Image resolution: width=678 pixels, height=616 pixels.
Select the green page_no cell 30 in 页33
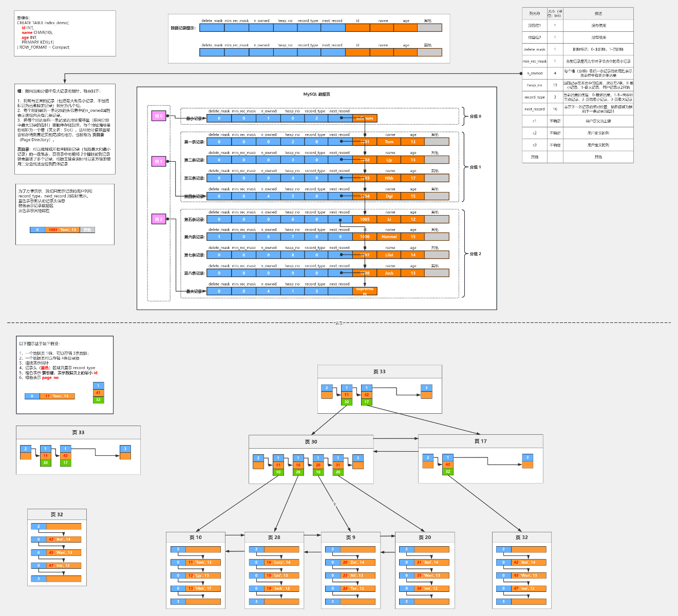point(347,402)
